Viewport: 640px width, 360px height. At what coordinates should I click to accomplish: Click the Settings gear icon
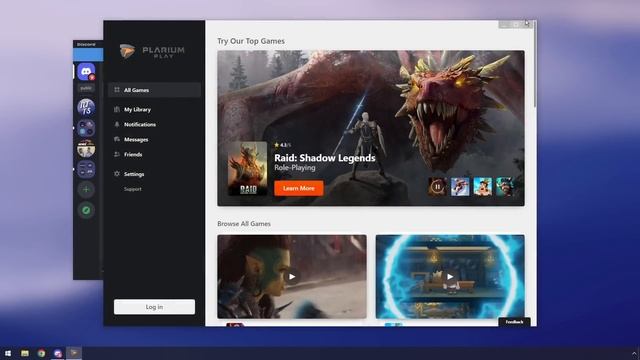point(117,174)
